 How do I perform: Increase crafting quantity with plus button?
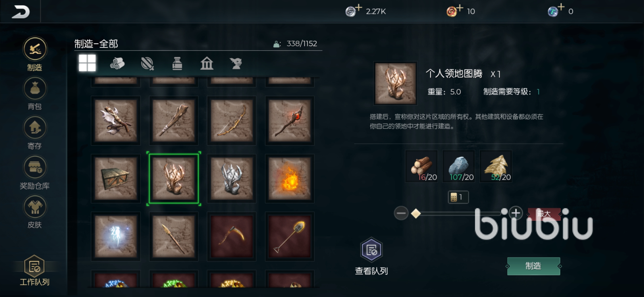coord(516,213)
